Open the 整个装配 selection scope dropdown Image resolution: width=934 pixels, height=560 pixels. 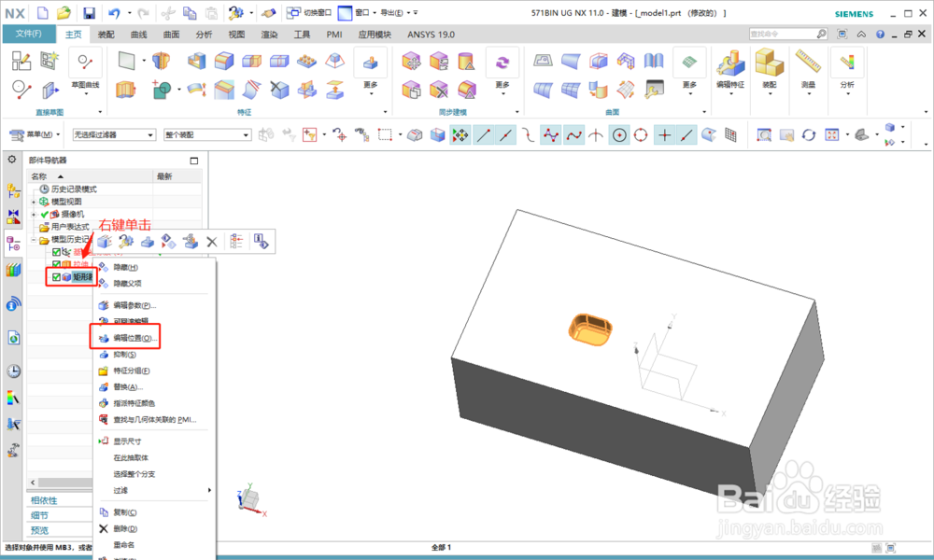tap(207, 135)
